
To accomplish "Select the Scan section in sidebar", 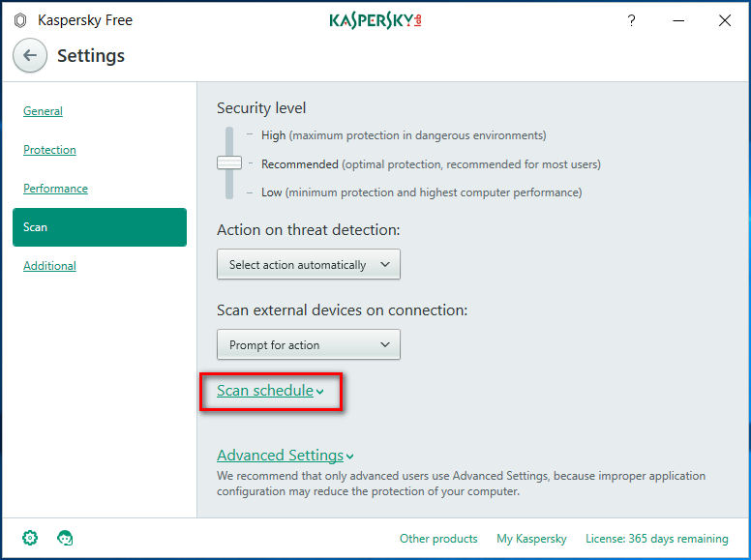I will [x=99, y=227].
